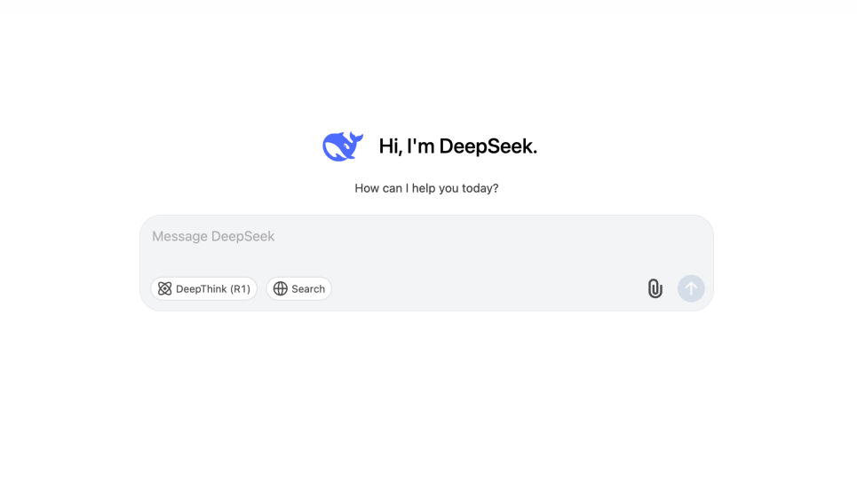The image size is (857, 504).
Task: Click the DeepSeek whale logo
Action: [343, 146]
